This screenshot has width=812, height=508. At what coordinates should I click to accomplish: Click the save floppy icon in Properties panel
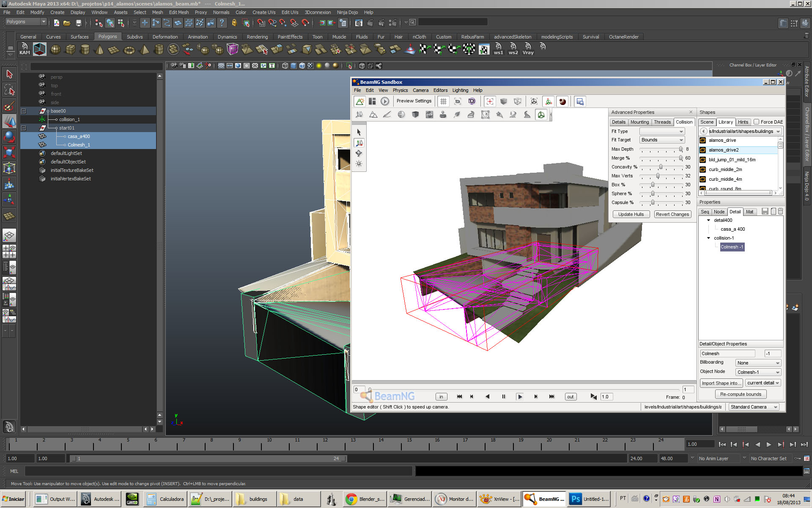tap(765, 212)
